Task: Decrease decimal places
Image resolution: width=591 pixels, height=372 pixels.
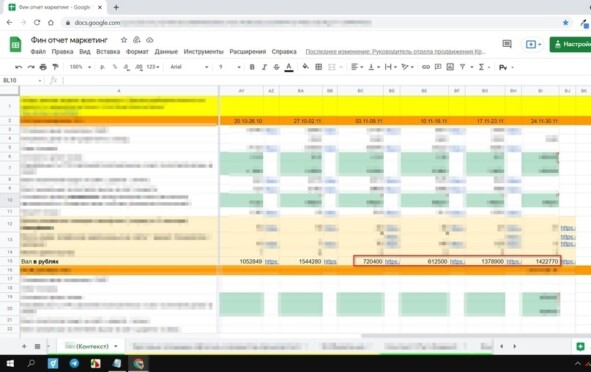Action: (x=127, y=67)
